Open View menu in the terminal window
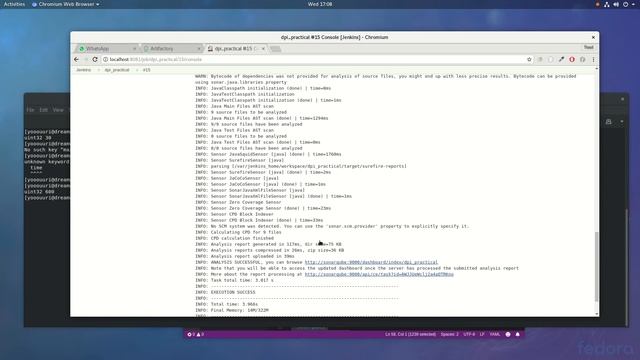This screenshot has width=640, height=360. 58,110
